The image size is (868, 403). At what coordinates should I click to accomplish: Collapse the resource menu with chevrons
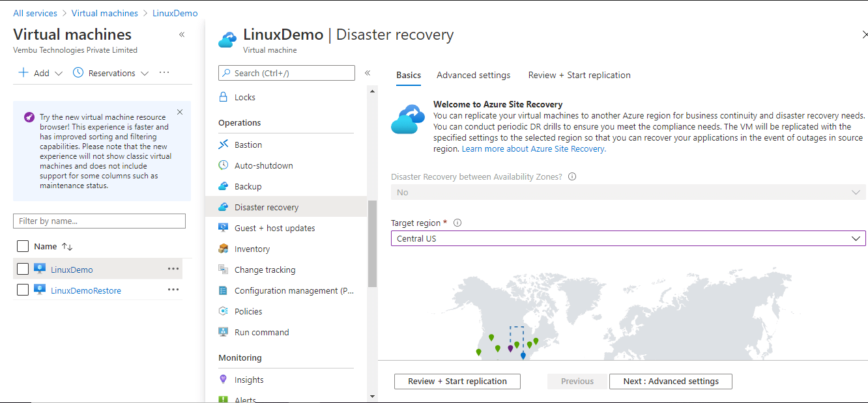368,73
